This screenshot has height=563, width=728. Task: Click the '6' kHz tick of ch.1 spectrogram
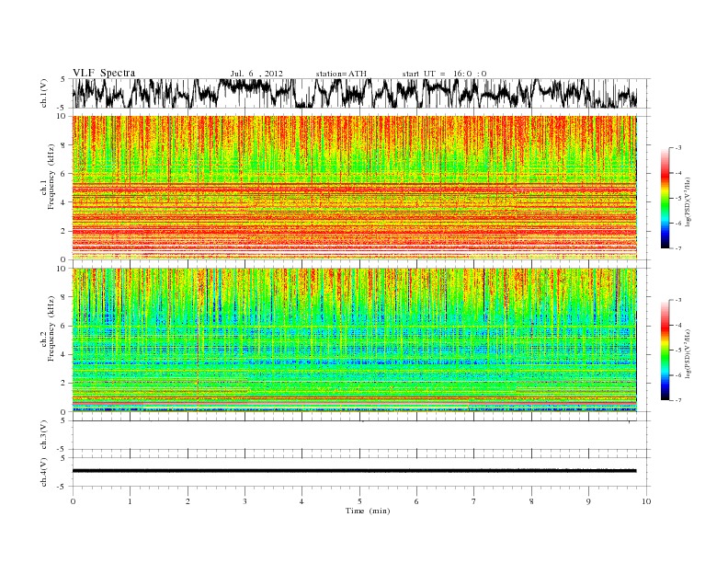(63, 174)
